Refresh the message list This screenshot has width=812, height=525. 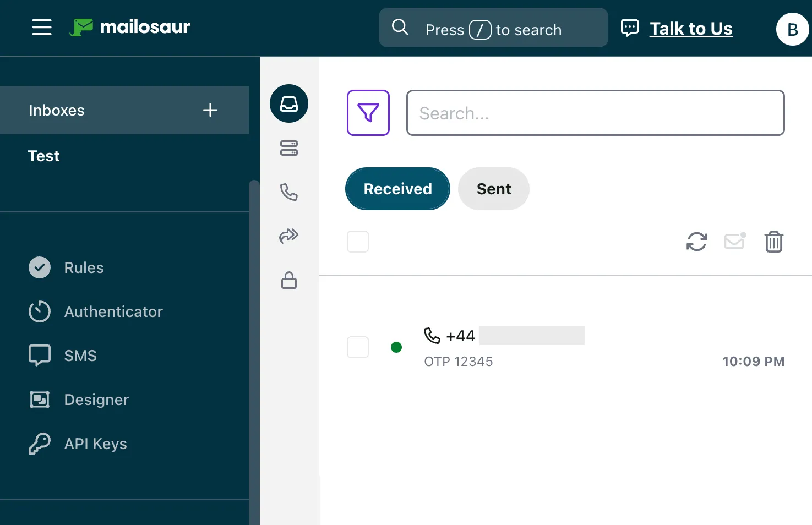point(697,242)
